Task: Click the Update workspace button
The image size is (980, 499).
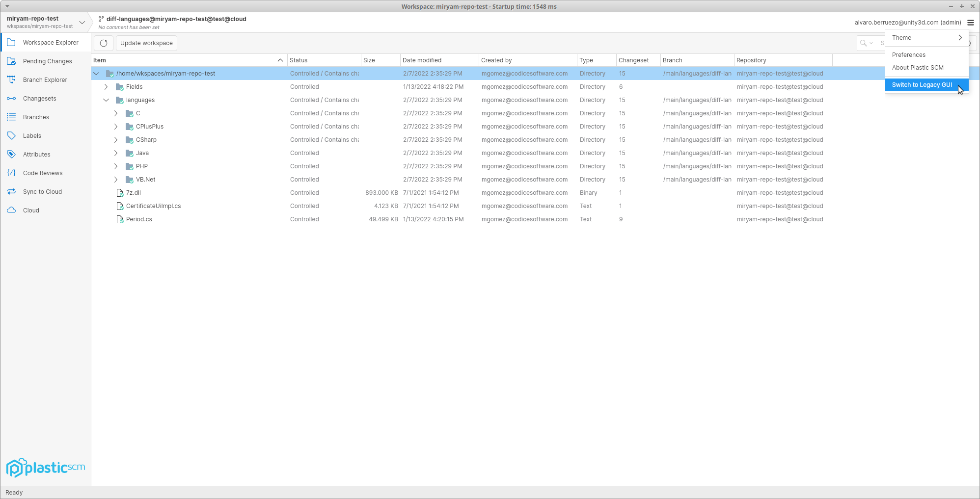Action: tap(146, 43)
